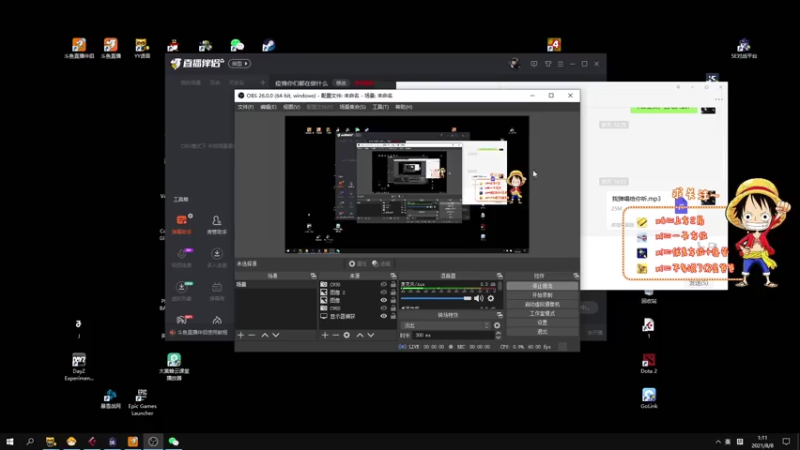Add a new source in OBS
Screen dimensions: 800x450
pos(324,335)
